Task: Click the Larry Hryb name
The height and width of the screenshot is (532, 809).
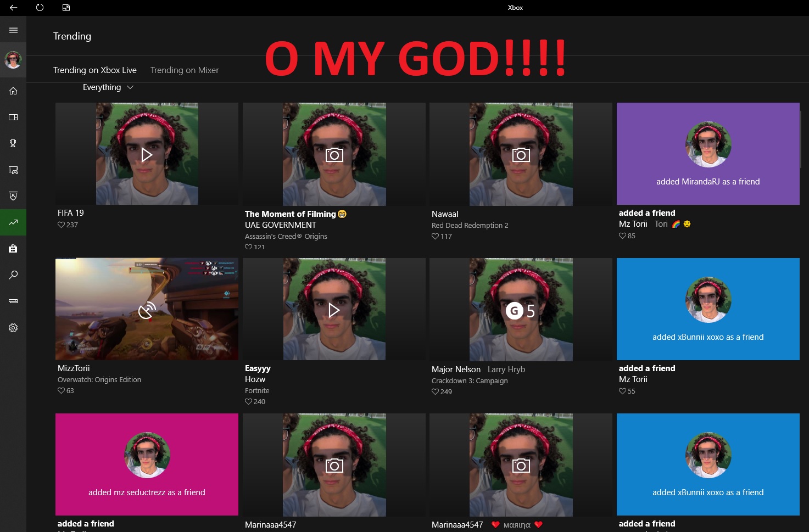Action: click(x=506, y=369)
